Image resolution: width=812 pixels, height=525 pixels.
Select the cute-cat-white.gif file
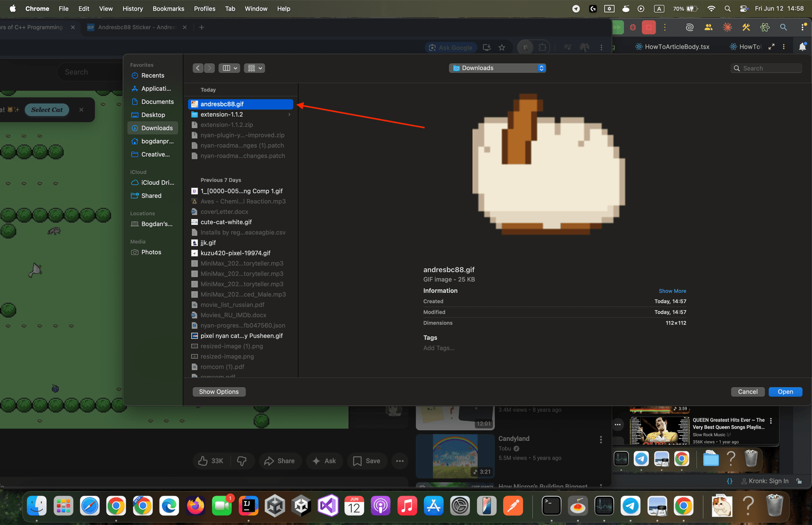click(241, 222)
